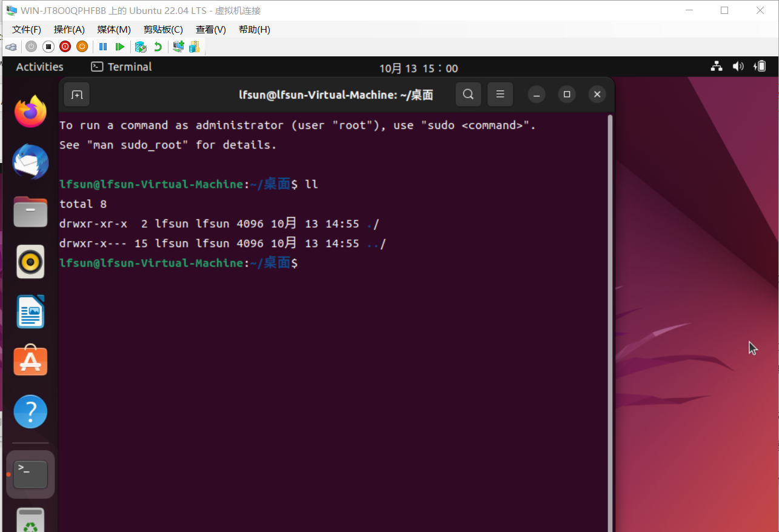Screen dimensions: 779x532
Task: Click the "../" directory entry in the listing
Action: point(376,244)
